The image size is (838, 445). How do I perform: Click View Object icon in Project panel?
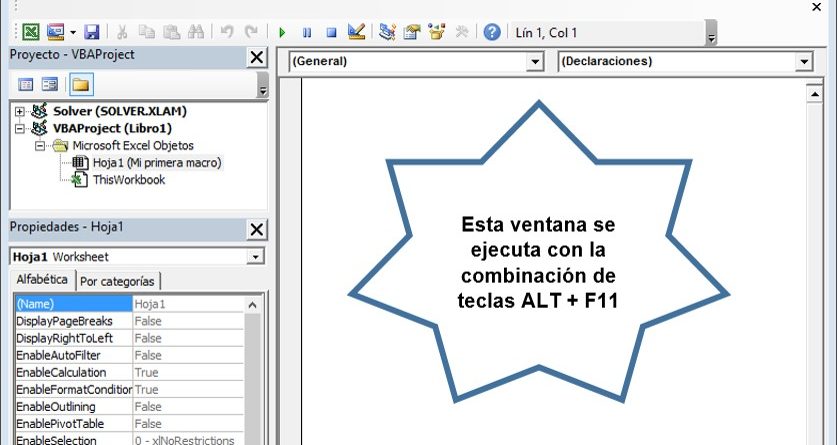point(49,84)
